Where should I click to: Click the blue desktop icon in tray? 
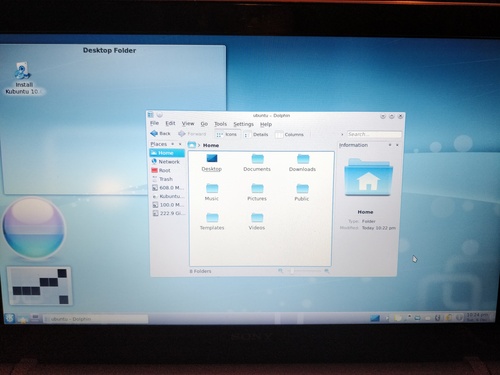(375, 318)
